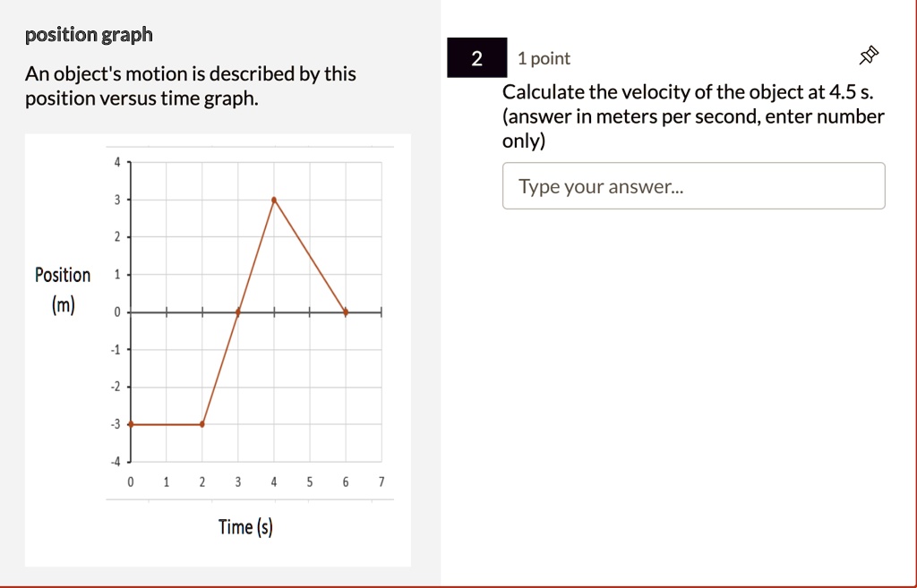The image size is (917, 588).
Task: Click the flat segment between 0 and 2 seconds
Action: (166, 424)
